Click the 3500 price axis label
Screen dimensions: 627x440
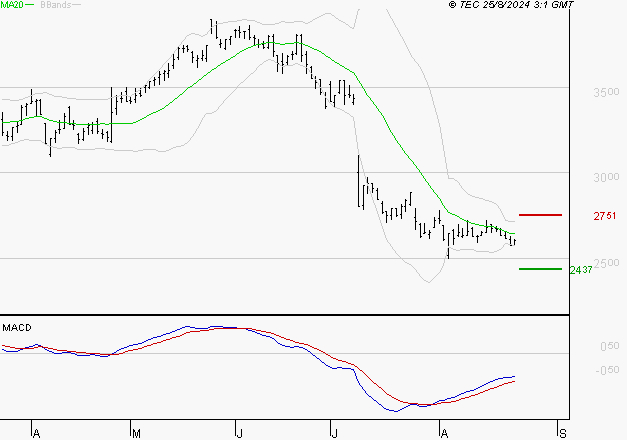pyautogui.click(x=606, y=92)
